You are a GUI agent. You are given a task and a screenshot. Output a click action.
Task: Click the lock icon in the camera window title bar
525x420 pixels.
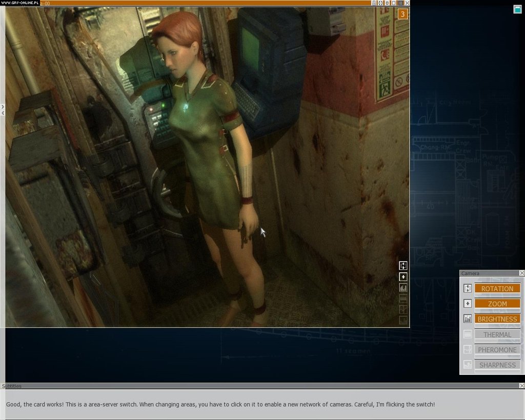pos(374,3)
